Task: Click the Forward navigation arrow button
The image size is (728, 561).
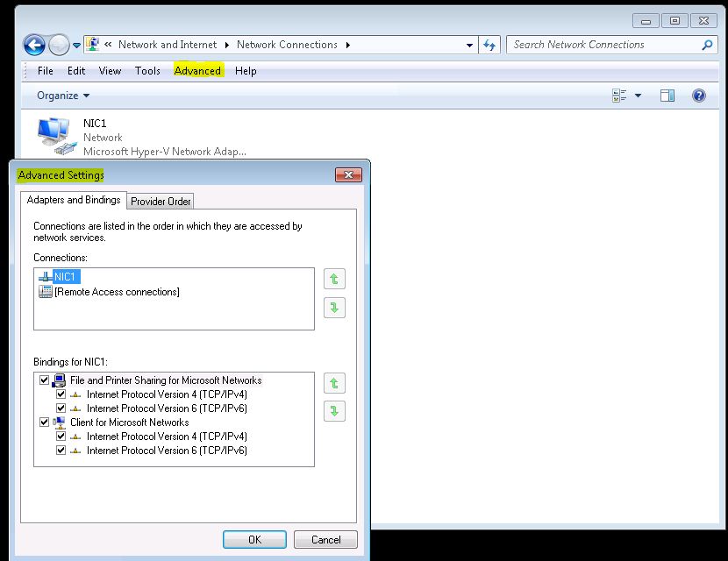Action: (x=59, y=45)
